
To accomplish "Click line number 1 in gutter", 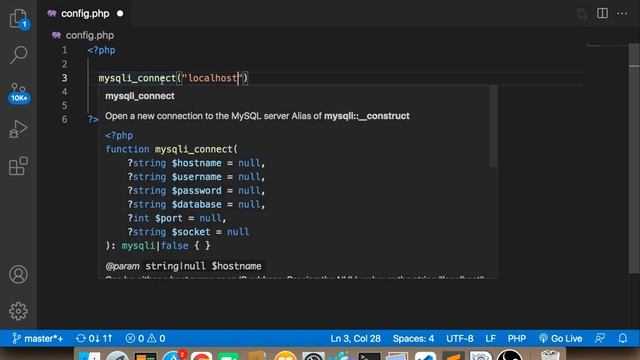I will [64, 50].
